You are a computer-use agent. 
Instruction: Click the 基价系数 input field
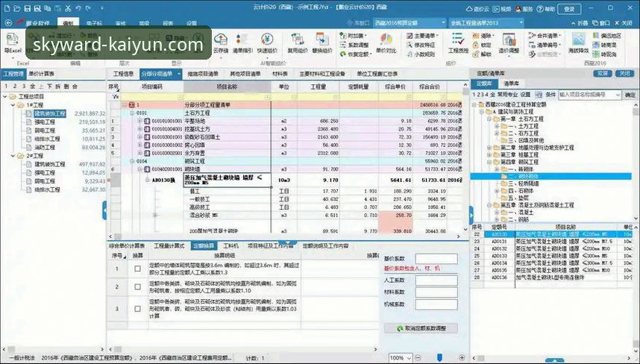pos(436,259)
